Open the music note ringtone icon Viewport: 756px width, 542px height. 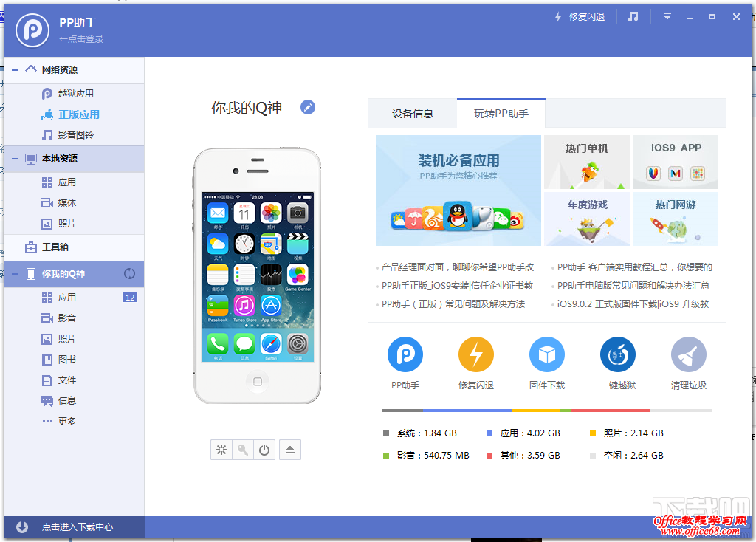point(633,17)
